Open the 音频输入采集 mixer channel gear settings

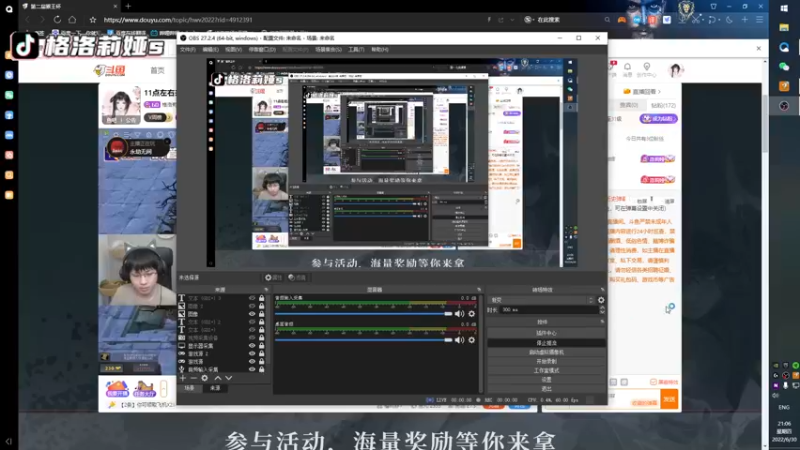coord(471,314)
